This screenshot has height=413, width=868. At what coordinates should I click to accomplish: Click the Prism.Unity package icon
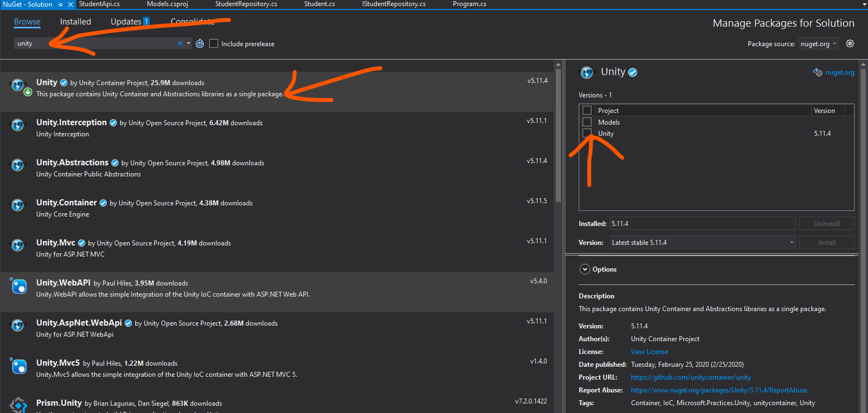click(x=19, y=405)
